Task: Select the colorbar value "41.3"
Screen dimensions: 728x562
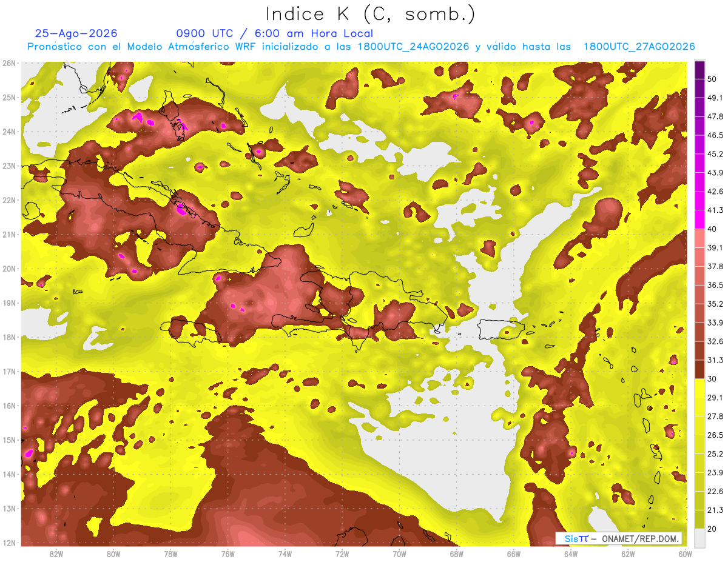Action: tap(715, 210)
